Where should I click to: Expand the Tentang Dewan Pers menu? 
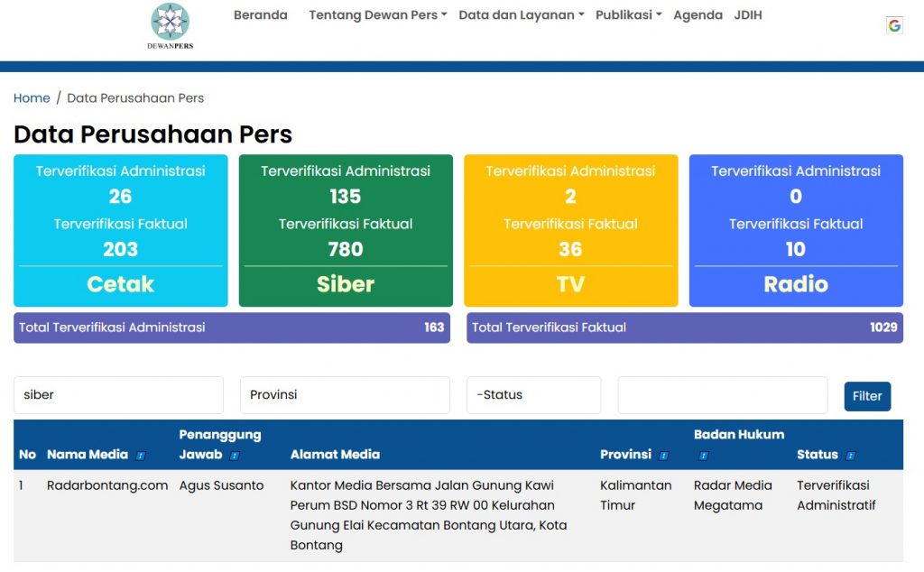click(377, 15)
